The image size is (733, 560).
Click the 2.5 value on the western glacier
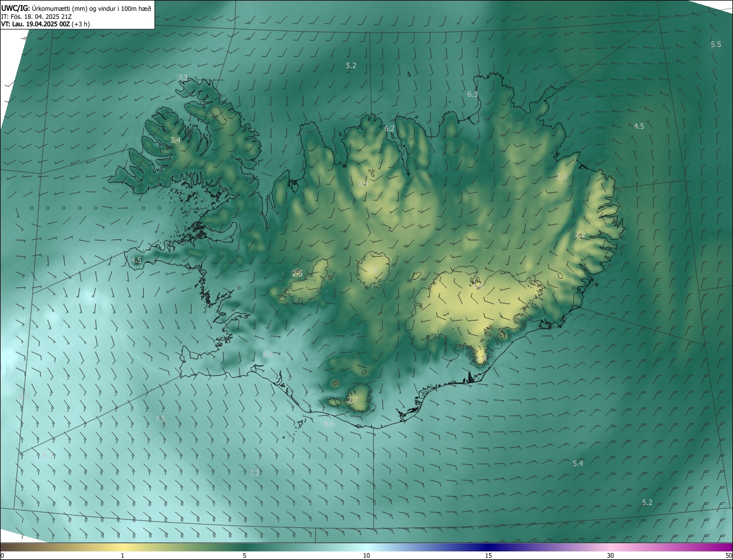pyautogui.click(x=297, y=274)
